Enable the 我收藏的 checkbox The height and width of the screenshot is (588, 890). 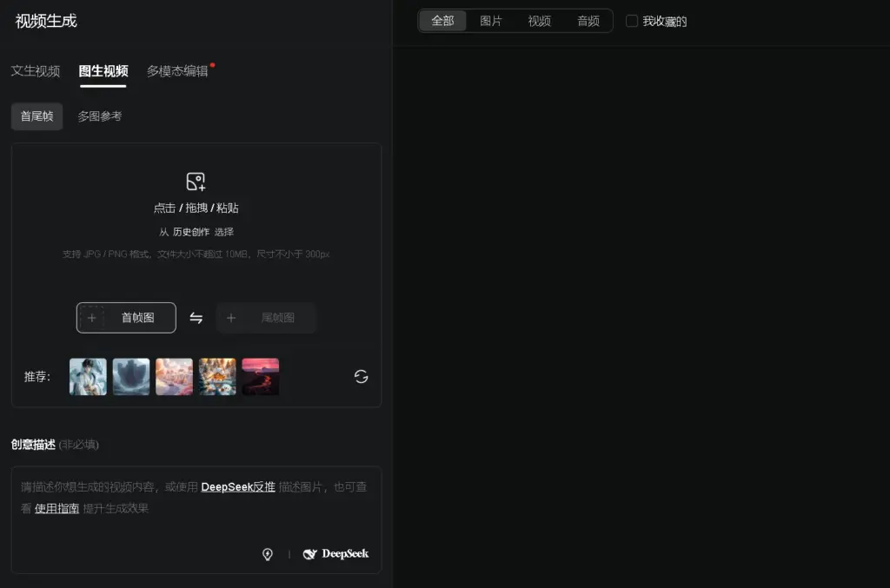(632, 21)
